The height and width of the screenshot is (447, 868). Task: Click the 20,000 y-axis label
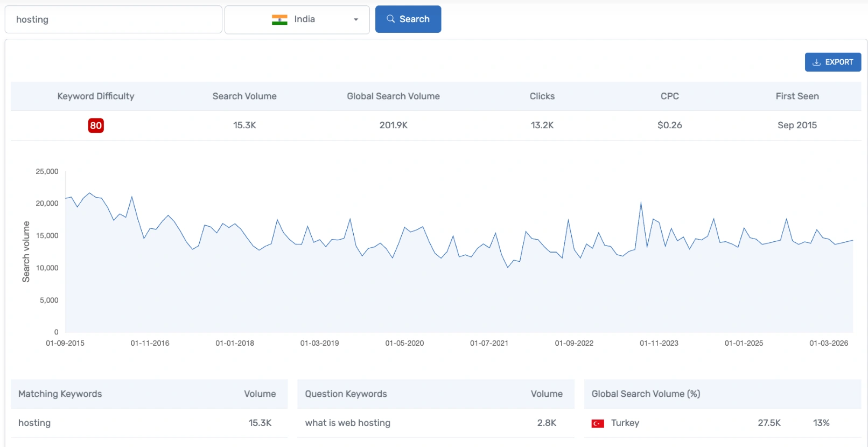pyautogui.click(x=47, y=204)
